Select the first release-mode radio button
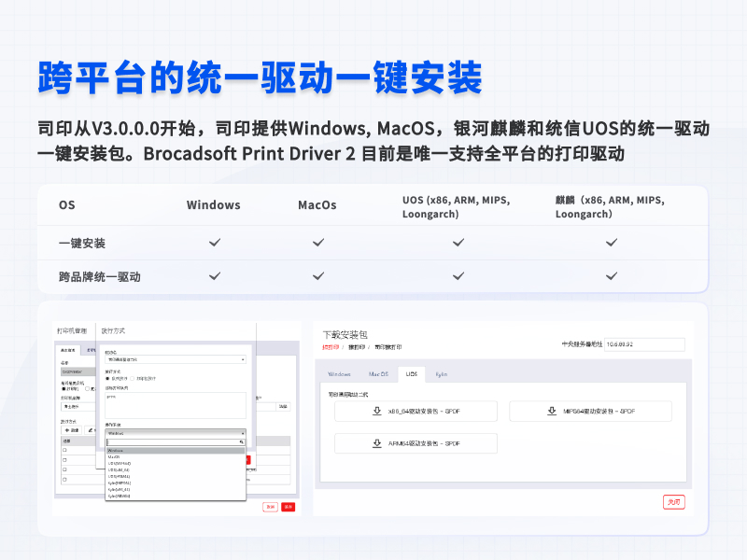747x560 pixels. pos(107,379)
